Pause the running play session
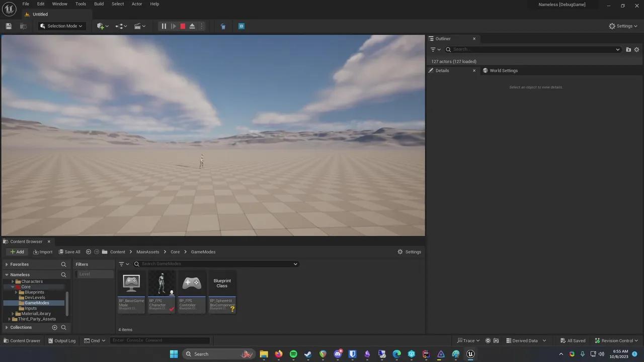This screenshot has width=644, height=362. coord(164,26)
